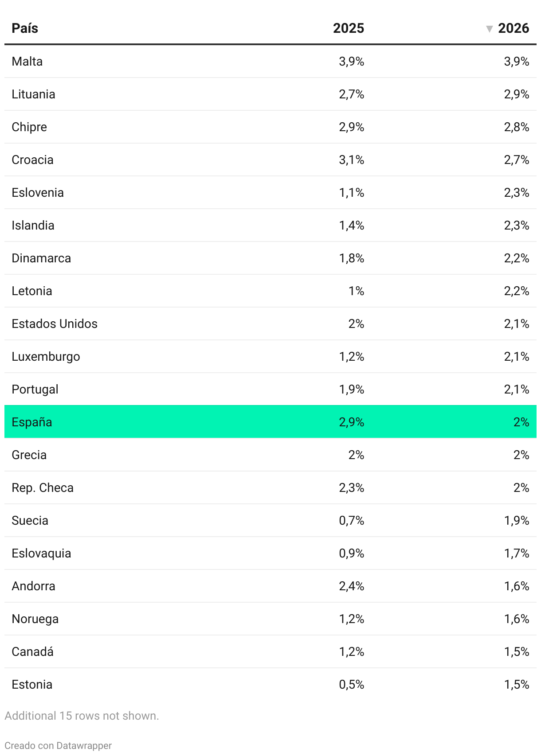Image resolution: width=541 pixels, height=756 pixels.
Task: Select the highlighted España row
Action: click(270, 421)
